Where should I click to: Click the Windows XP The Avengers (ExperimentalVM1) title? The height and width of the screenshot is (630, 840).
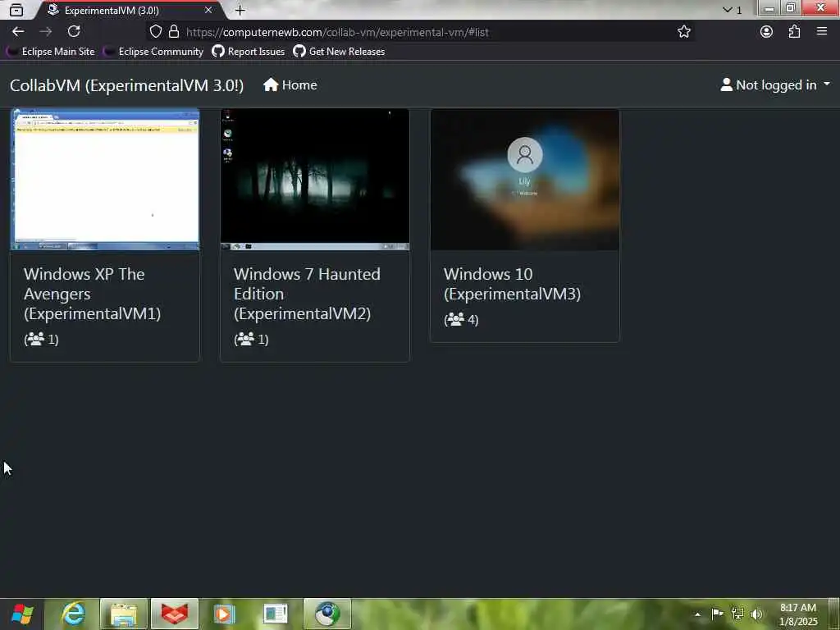click(x=92, y=294)
